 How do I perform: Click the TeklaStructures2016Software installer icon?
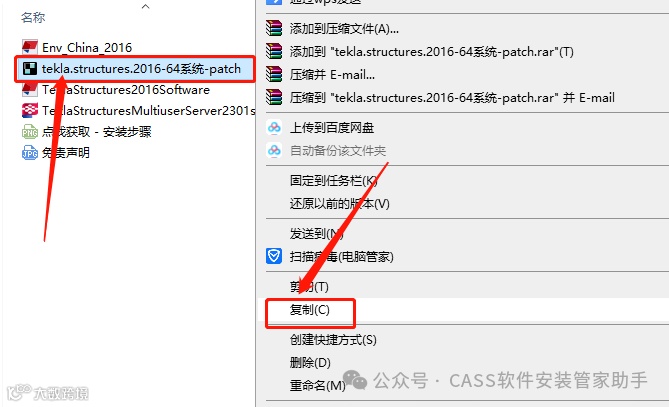tap(29, 90)
